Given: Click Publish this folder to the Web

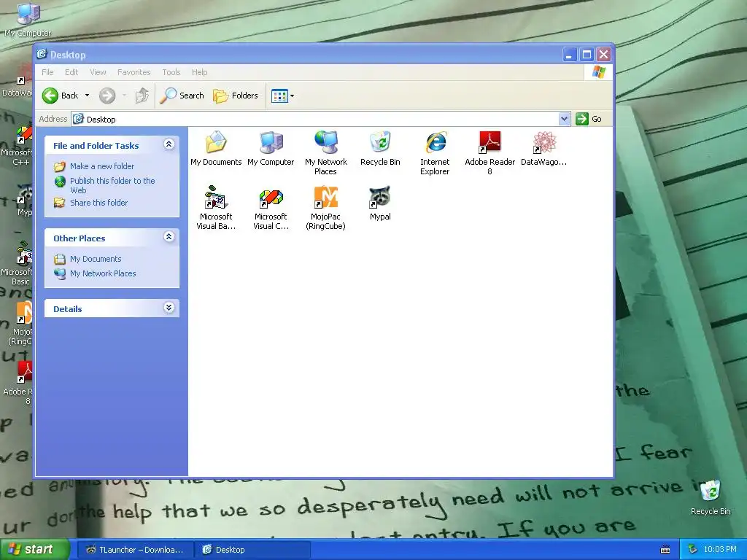Looking at the screenshot, I should tap(112, 185).
